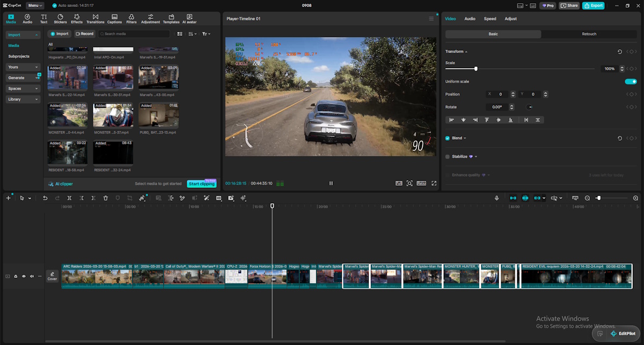The height and width of the screenshot is (345, 644).
Task: Expand the Library sidebar section
Action: (23, 99)
